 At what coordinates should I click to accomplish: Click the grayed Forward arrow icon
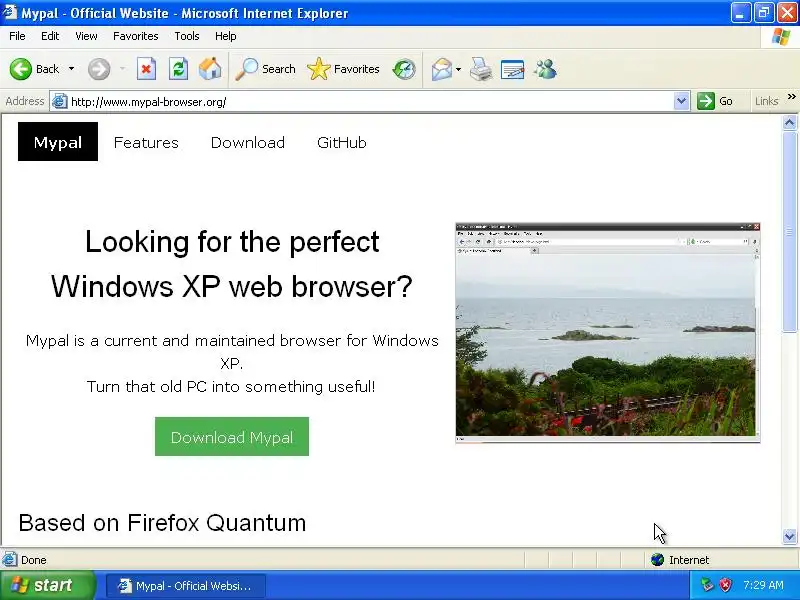pos(99,69)
